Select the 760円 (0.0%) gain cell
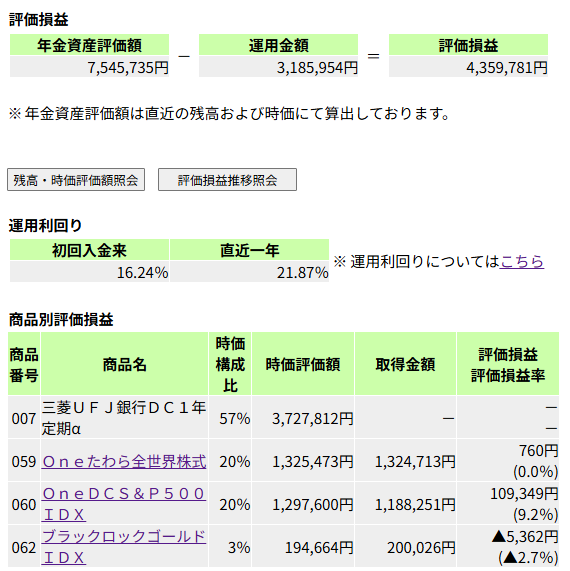Viewport: 570px width, 571px height. pos(508,461)
